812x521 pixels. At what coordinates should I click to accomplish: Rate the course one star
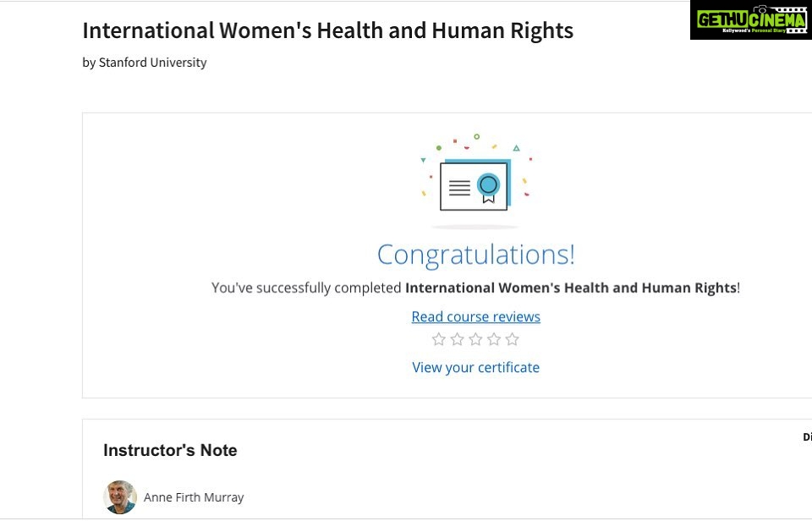(x=439, y=340)
